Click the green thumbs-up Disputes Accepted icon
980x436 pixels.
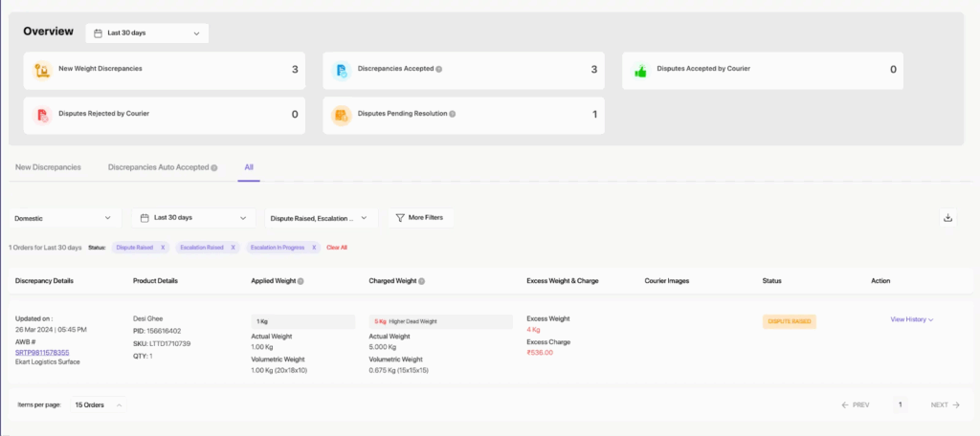pos(640,70)
